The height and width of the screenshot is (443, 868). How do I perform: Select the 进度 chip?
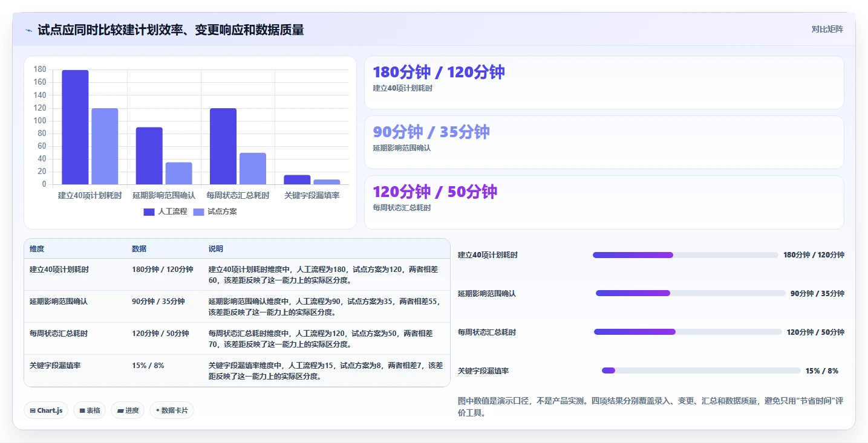click(x=128, y=410)
